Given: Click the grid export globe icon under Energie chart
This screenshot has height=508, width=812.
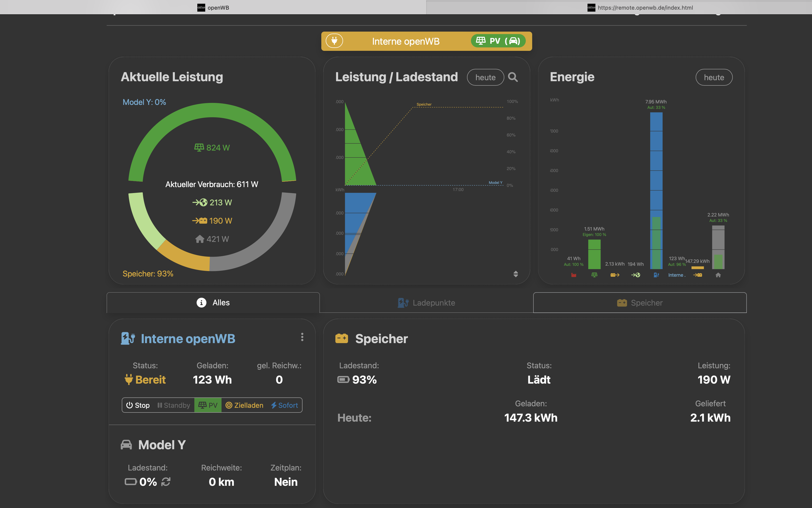Looking at the screenshot, I should [x=636, y=275].
